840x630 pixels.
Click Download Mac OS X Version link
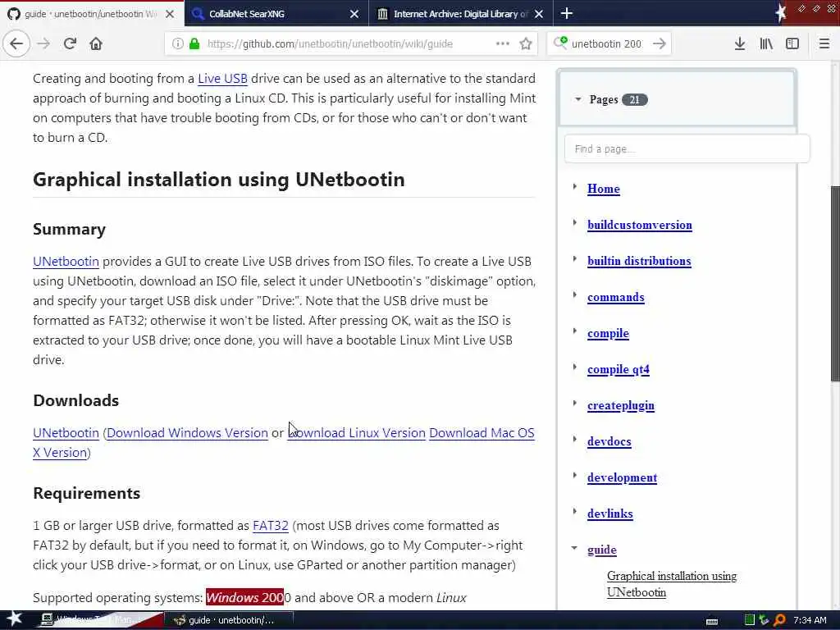482,433
